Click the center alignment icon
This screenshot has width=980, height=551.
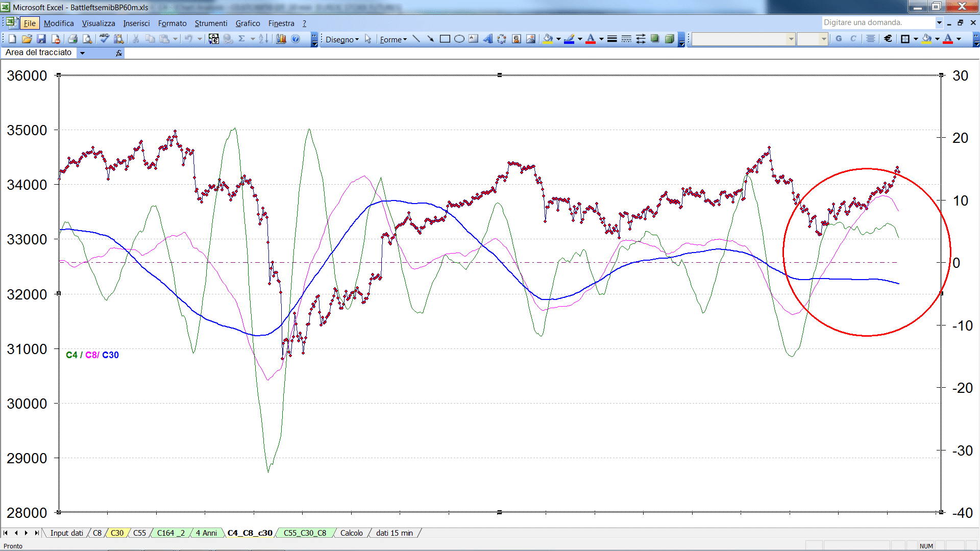point(871,39)
